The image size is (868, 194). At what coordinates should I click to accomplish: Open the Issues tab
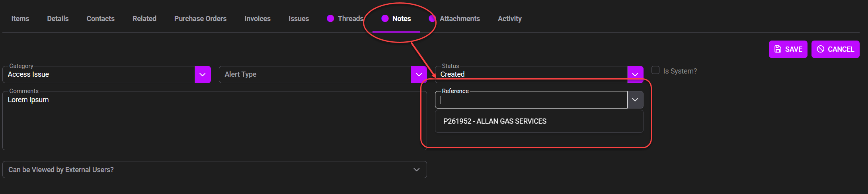point(298,19)
